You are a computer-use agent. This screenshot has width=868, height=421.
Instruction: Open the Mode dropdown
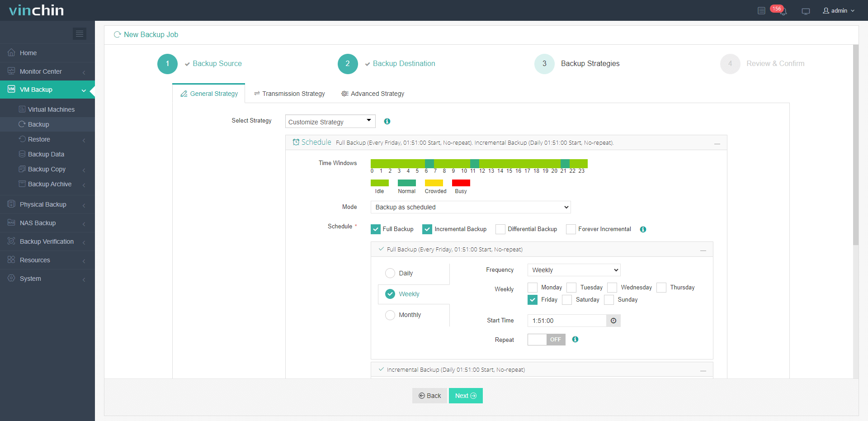click(470, 207)
